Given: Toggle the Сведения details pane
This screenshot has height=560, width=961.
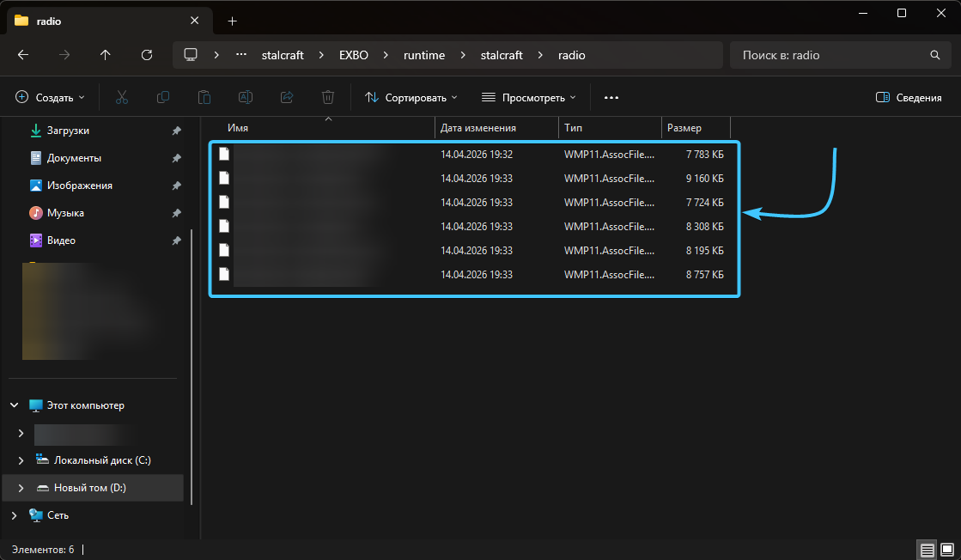Looking at the screenshot, I should 909,98.
